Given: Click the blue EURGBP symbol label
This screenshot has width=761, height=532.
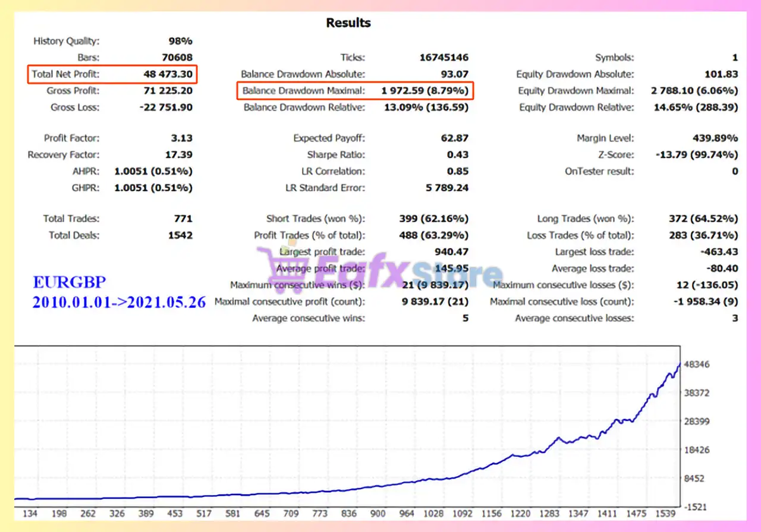Looking at the screenshot, I should 70,282.
